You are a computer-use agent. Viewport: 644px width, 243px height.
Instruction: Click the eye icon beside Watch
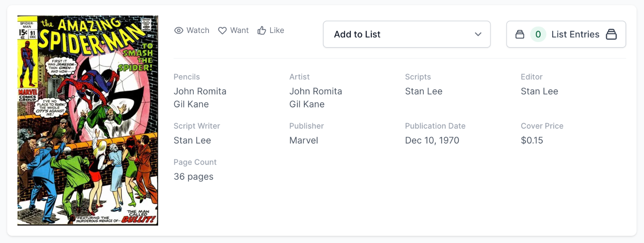pos(179,31)
